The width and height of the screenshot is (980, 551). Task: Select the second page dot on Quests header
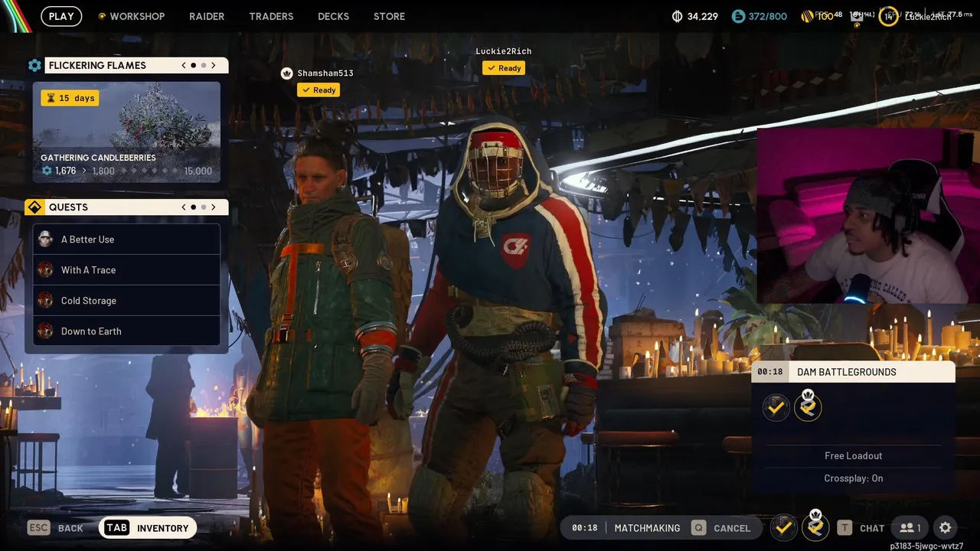[204, 207]
